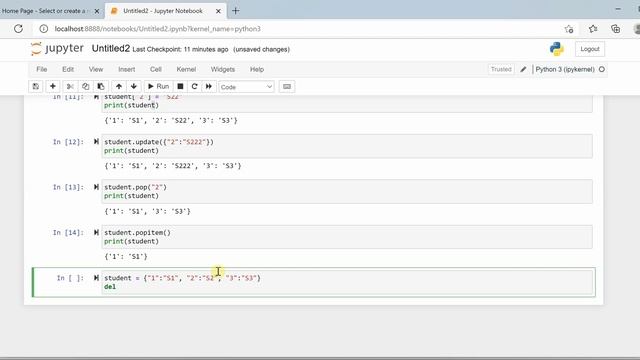This screenshot has height=360, width=640.
Task: Click the kernel idle circle indicator
Action: point(602,69)
